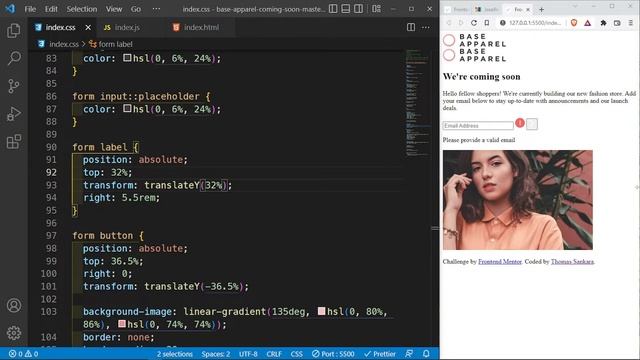Open the Selection menu
Image resolution: width=640 pixels, height=360 pixels.
82,9
